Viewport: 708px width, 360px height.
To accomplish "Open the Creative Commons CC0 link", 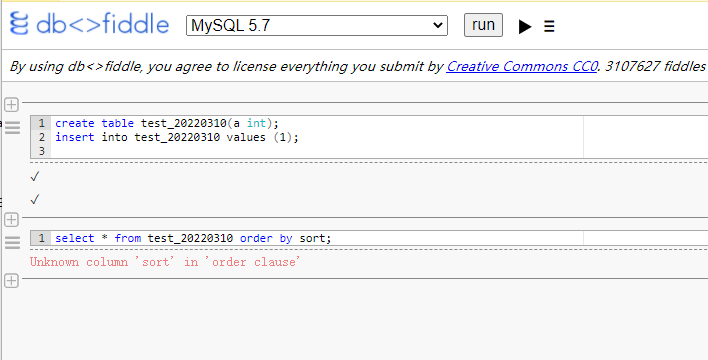I will coord(522,66).
